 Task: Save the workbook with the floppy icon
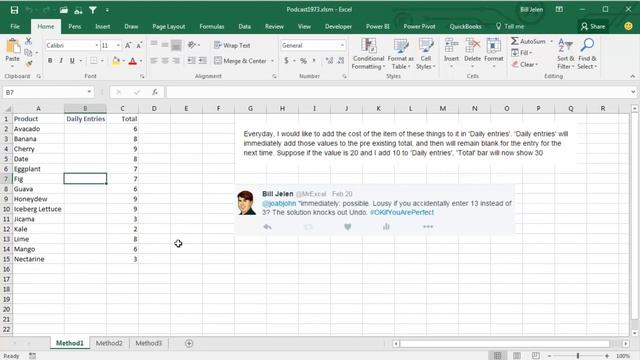(14, 10)
